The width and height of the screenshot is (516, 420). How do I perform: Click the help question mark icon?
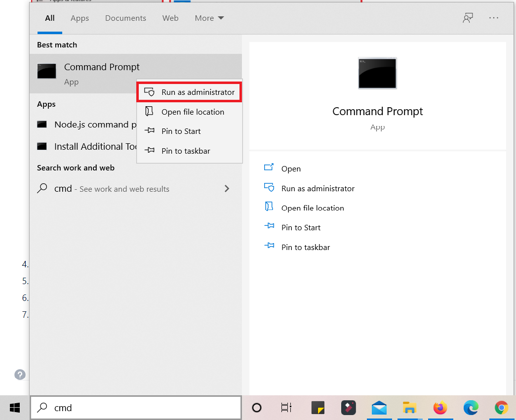(20, 375)
